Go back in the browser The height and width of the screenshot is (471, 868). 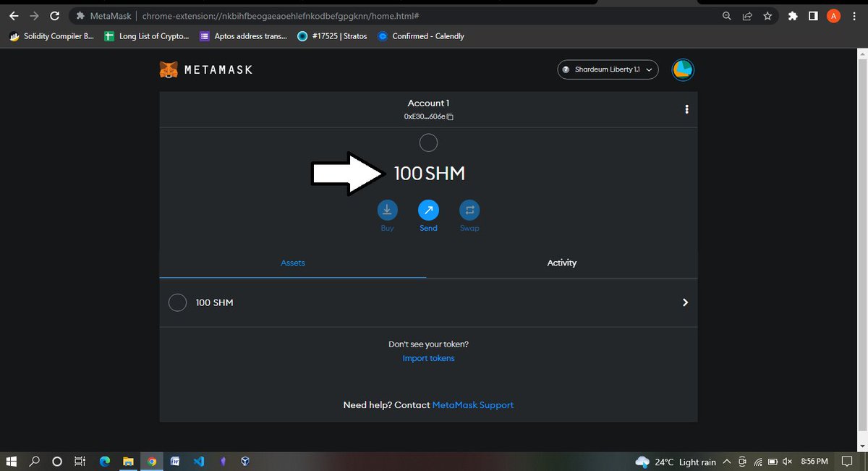[x=14, y=15]
